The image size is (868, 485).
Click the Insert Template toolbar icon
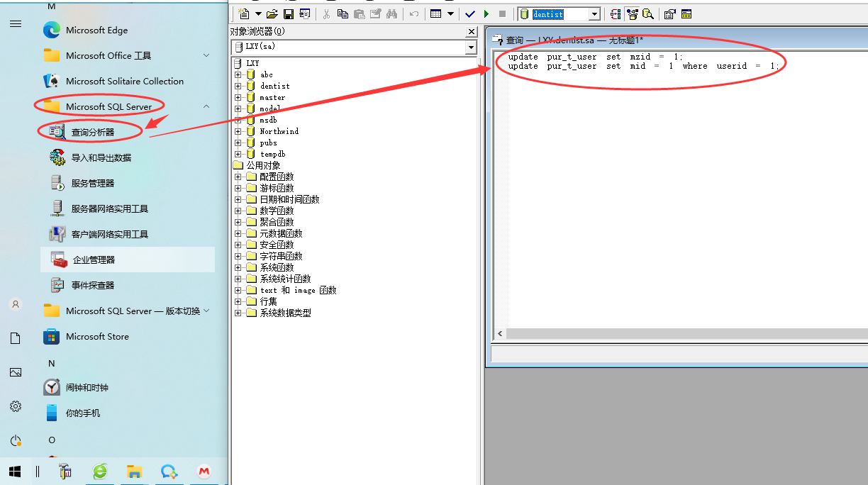coord(305,14)
